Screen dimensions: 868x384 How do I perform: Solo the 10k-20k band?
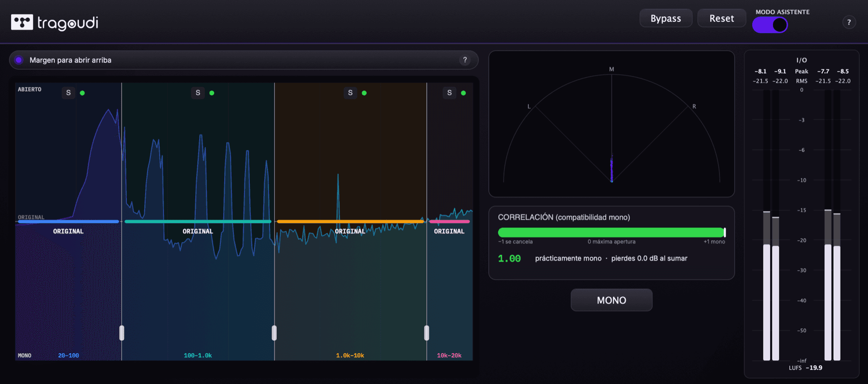point(449,93)
